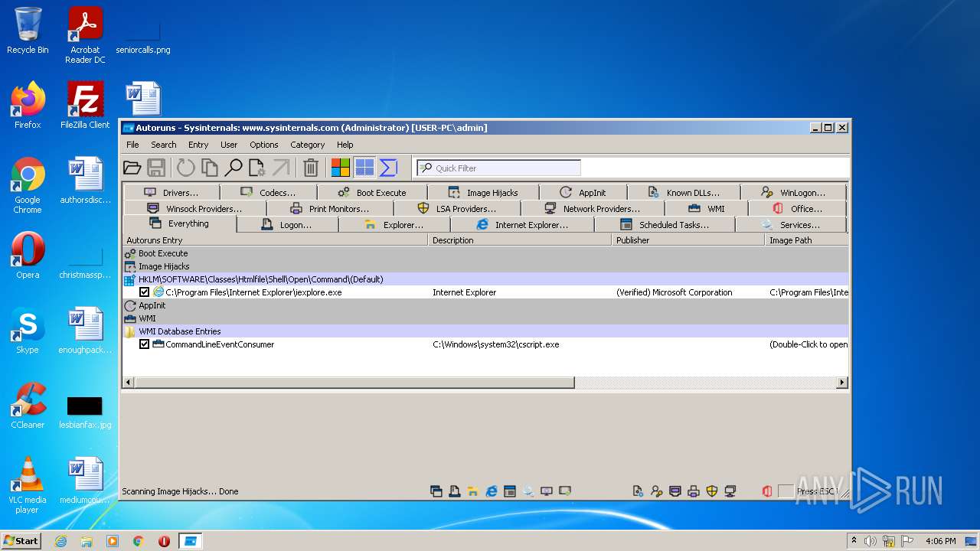Switch to the Image Hijacks tab
Screen dimensions: 980x551
click(x=483, y=193)
